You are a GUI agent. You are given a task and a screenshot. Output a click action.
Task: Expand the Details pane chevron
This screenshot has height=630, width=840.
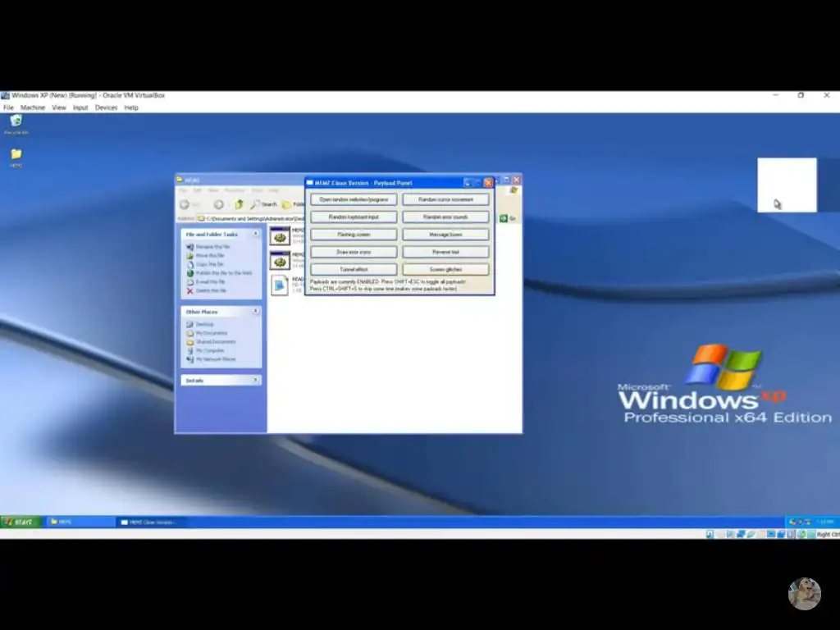(x=256, y=380)
